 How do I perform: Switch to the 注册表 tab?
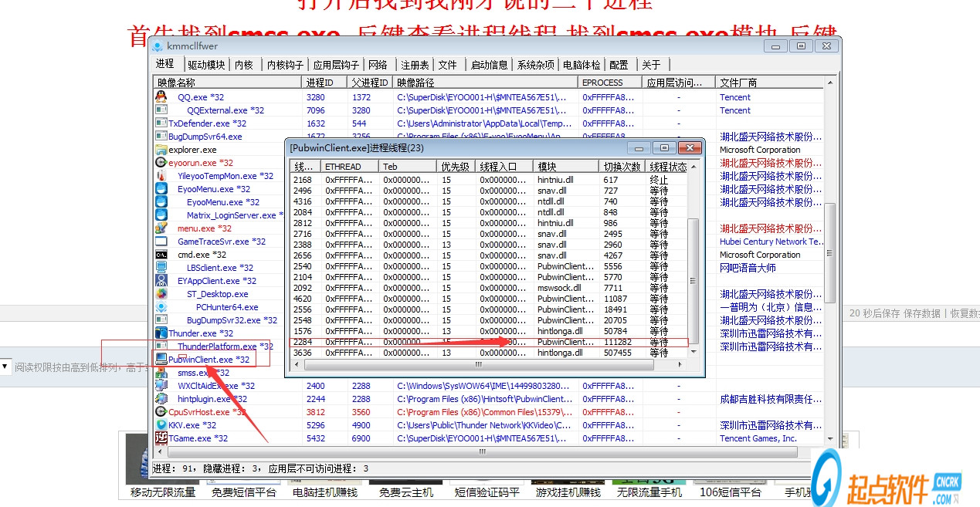tap(415, 65)
